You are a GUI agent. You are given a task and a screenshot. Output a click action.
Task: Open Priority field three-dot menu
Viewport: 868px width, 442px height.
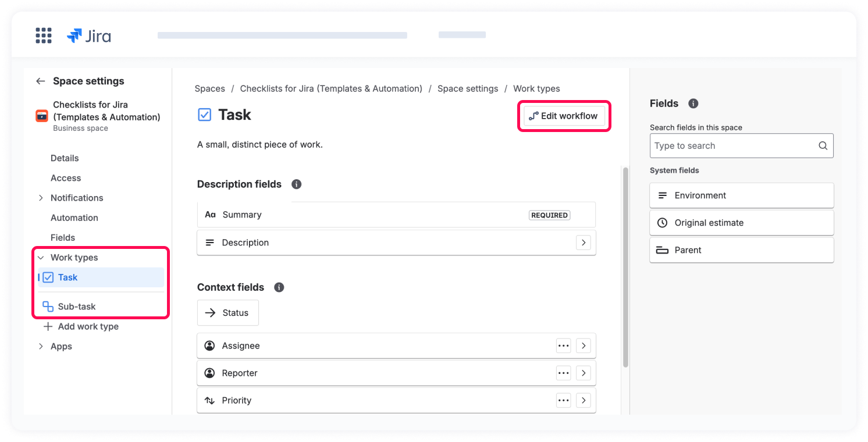563,401
